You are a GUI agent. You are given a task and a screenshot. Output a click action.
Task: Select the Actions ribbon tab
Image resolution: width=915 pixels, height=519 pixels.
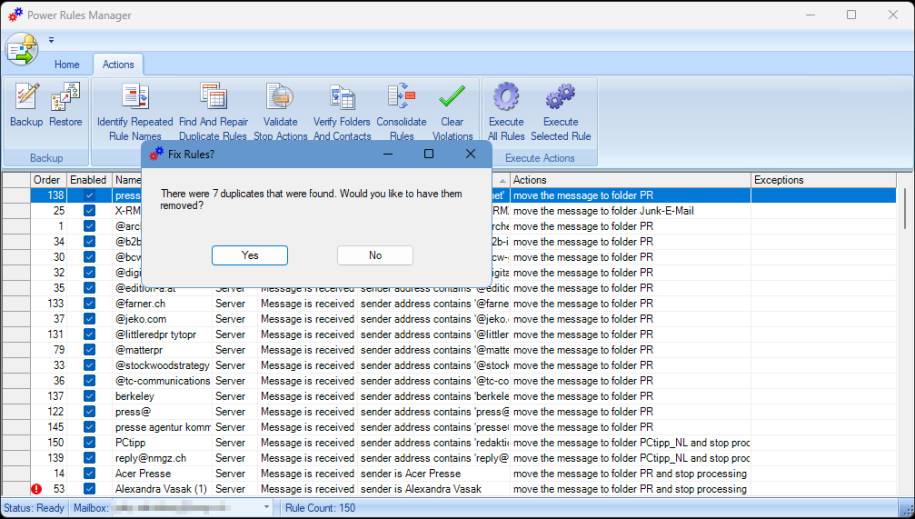pos(118,64)
